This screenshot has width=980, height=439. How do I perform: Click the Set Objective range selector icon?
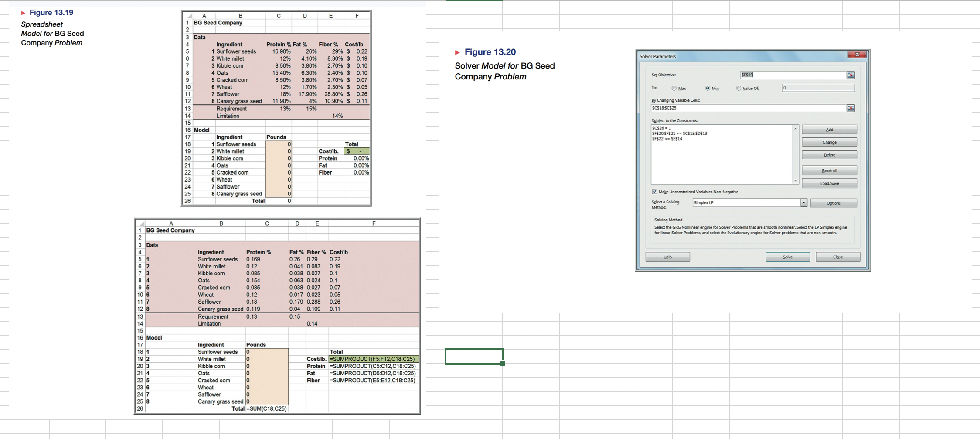pos(851,75)
